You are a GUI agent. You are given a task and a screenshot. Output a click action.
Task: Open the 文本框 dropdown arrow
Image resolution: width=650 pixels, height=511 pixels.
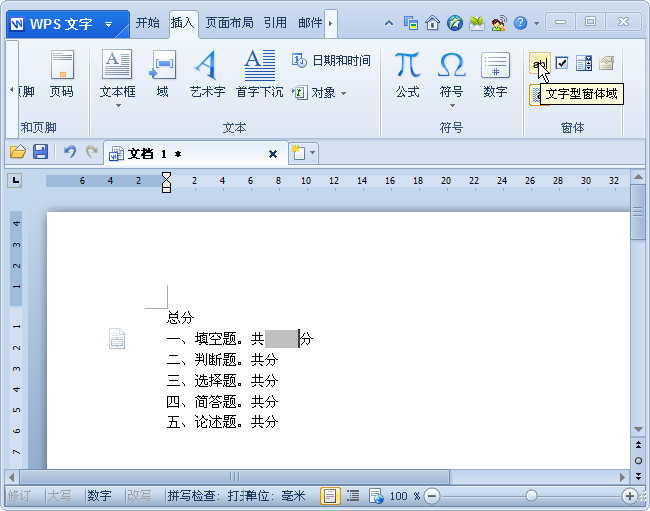[x=117, y=105]
